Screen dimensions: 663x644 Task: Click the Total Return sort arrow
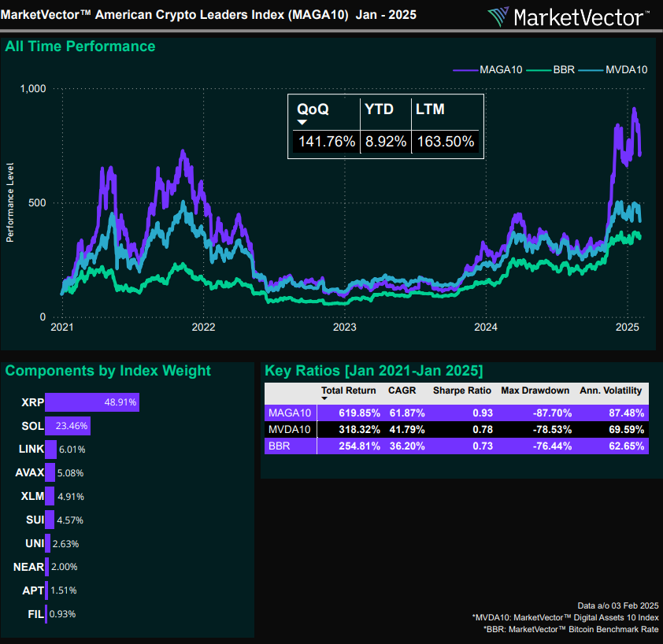tap(324, 398)
